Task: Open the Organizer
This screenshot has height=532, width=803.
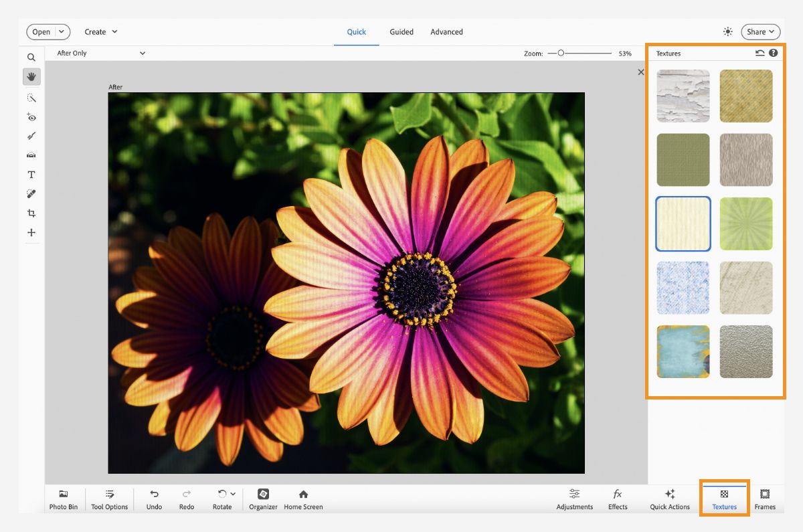Action: [x=262, y=499]
